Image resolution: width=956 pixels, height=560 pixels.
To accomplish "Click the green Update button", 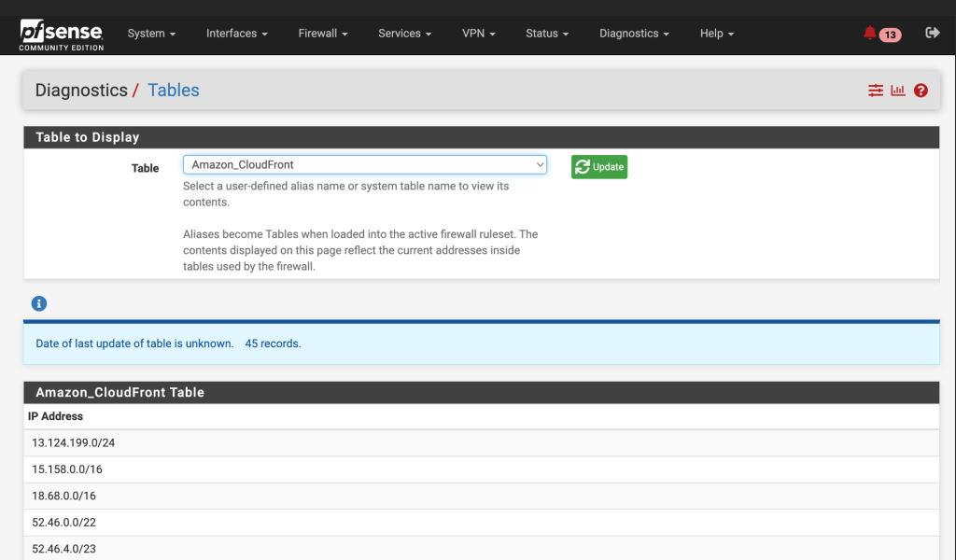I will tap(599, 167).
